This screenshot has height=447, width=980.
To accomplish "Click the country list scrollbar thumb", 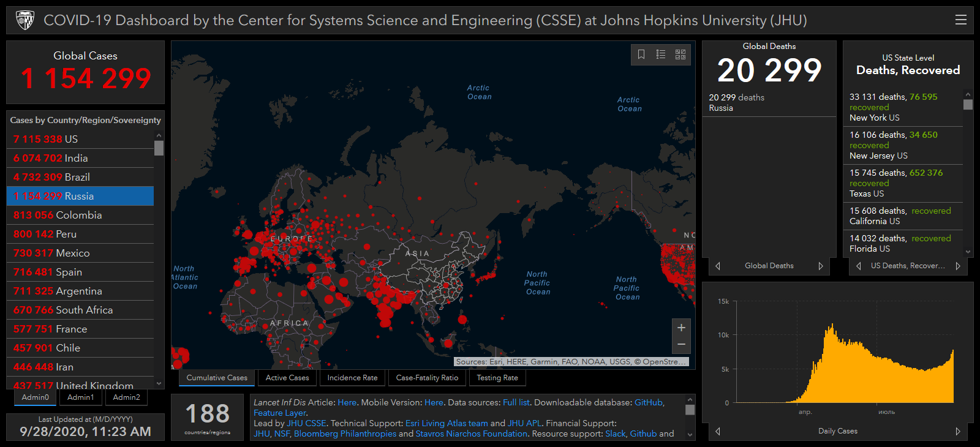I will 159,148.
